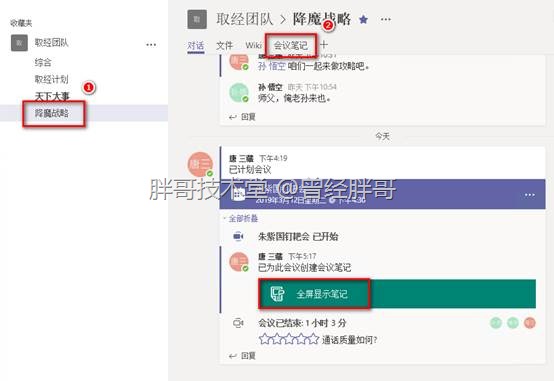Open the purple scheduled meeting banner
This screenshot has height=381, width=554.
(383, 194)
